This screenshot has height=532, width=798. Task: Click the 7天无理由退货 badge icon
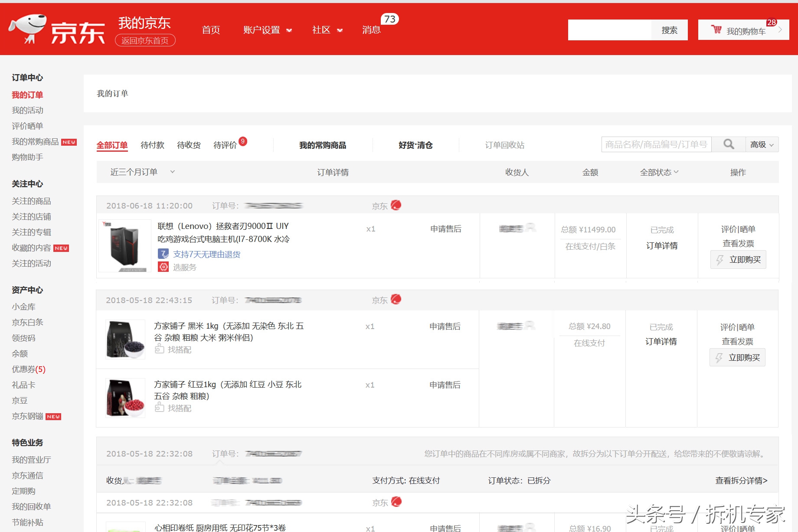pyautogui.click(x=163, y=254)
